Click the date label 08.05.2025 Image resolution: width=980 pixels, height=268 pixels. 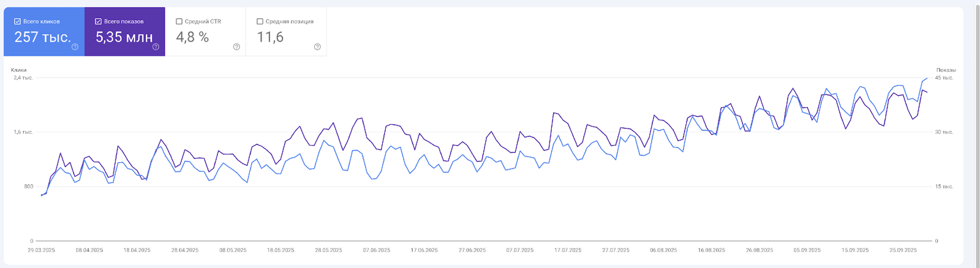pos(233,250)
